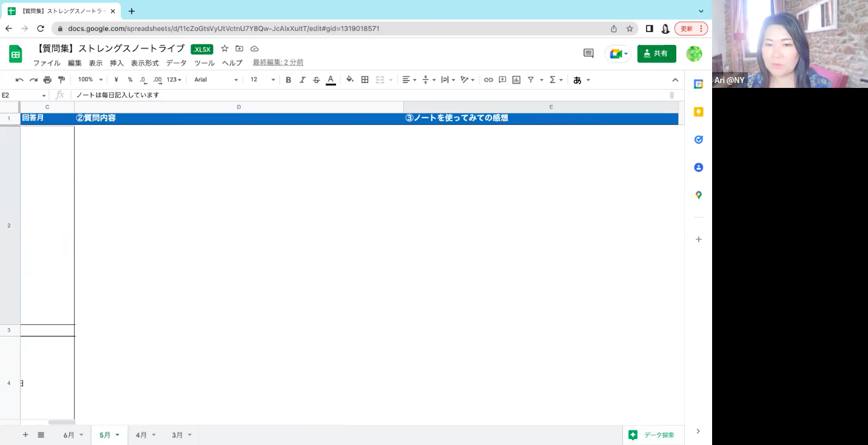
Task: Insert a link
Action: [x=488, y=79]
